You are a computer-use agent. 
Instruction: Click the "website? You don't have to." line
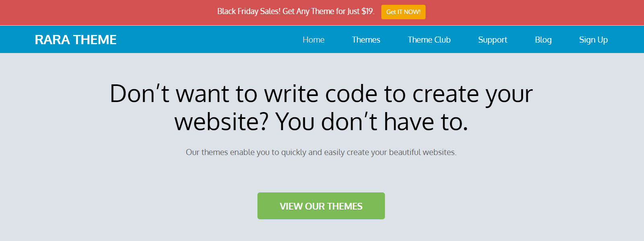point(321,122)
